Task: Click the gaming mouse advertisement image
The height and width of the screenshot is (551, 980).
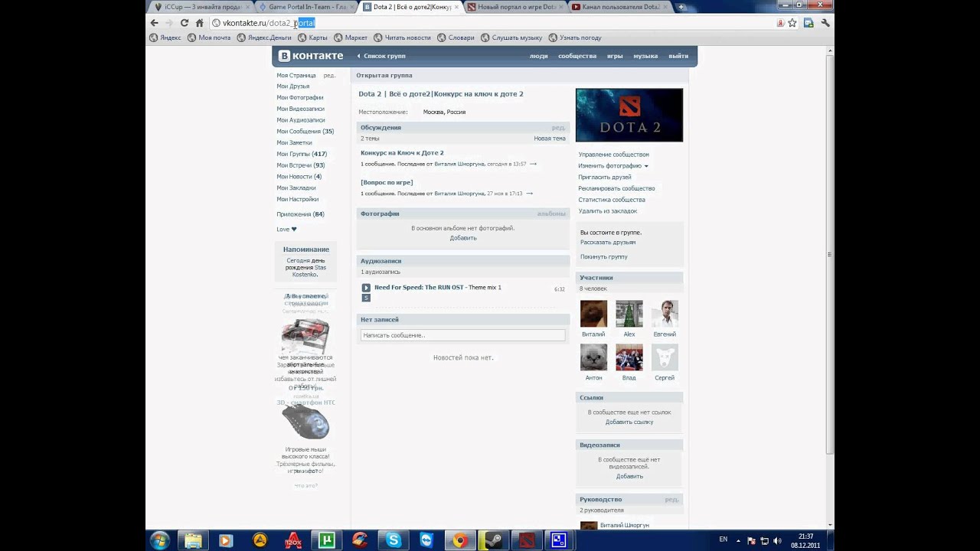Action: pyautogui.click(x=305, y=423)
